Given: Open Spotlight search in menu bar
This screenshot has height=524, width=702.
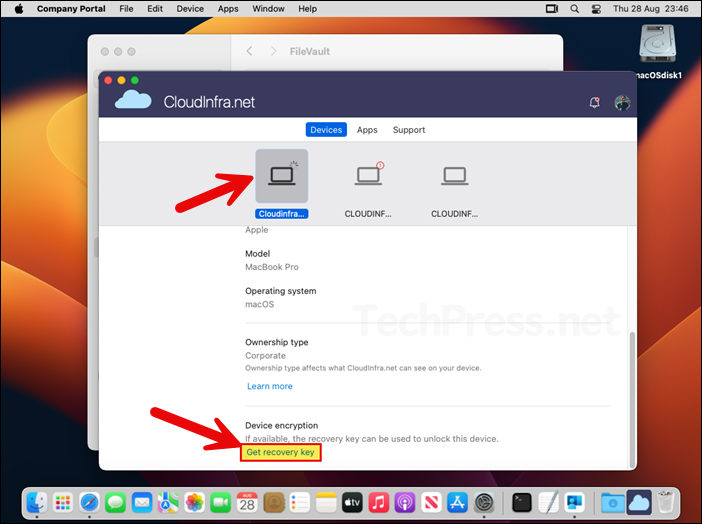Looking at the screenshot, I should [574, 9].
